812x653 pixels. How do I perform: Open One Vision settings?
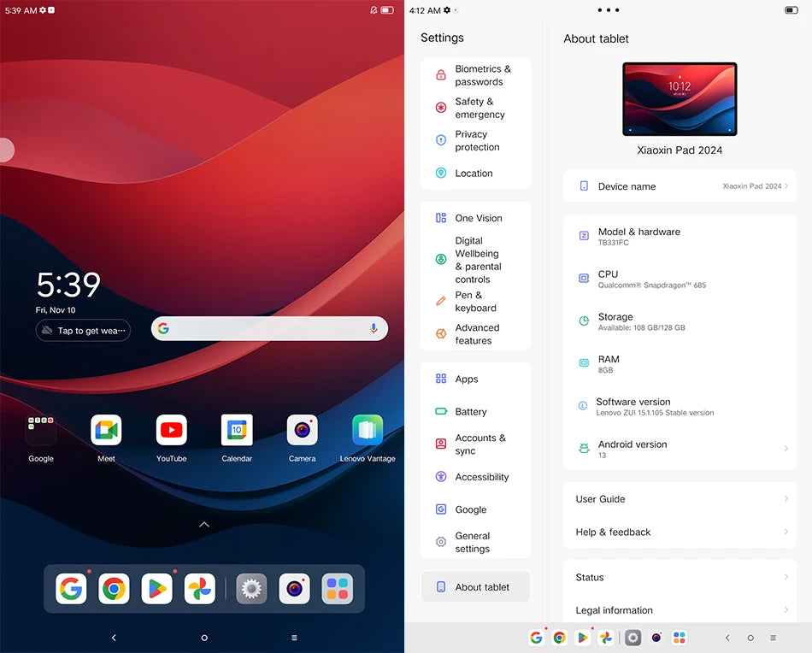tap(478, 218)
